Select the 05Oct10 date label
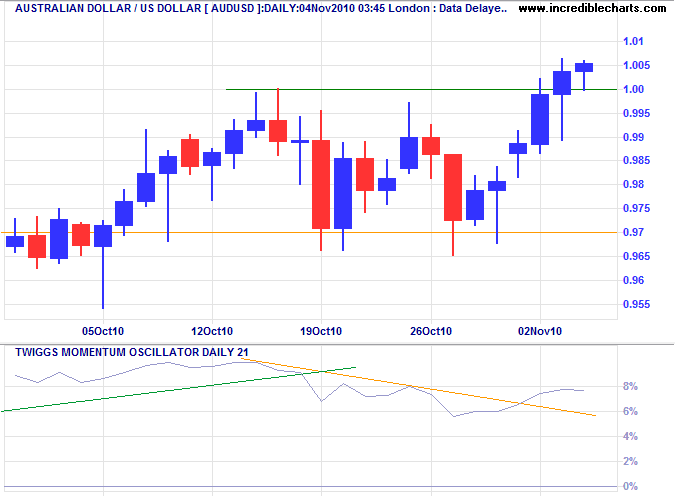Screen dimensions: 675x500 pyautogui.click(x=103, y=331)
